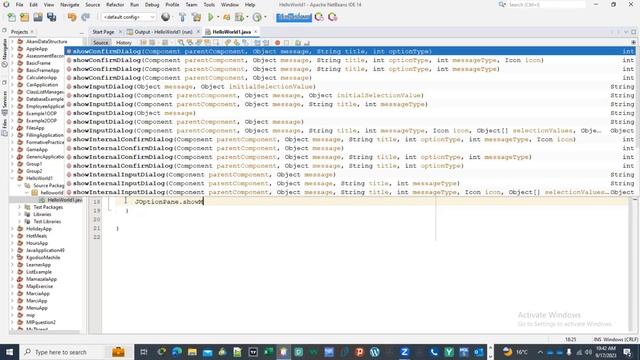Click Find Next Occurrence editor icon

click(x=198, y=42)
